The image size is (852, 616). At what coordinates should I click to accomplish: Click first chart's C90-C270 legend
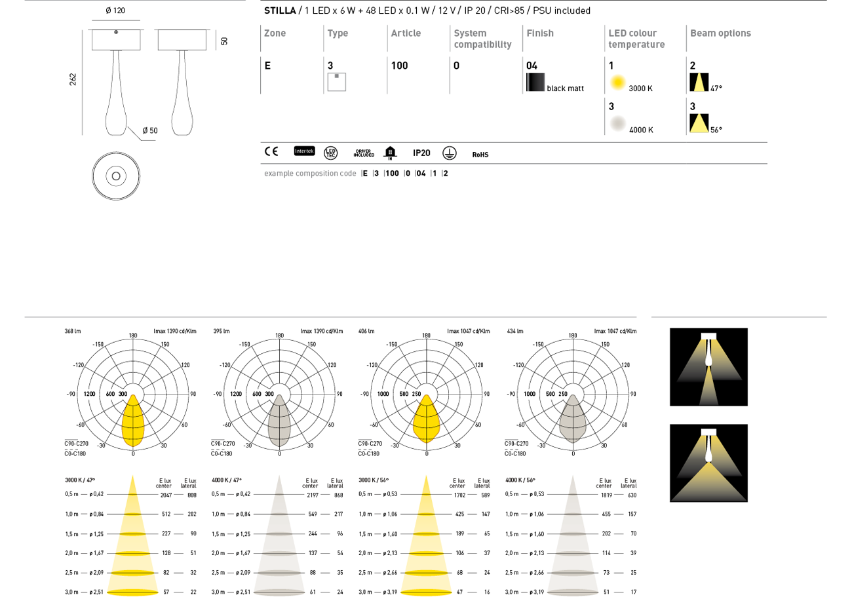click(76, 444)
